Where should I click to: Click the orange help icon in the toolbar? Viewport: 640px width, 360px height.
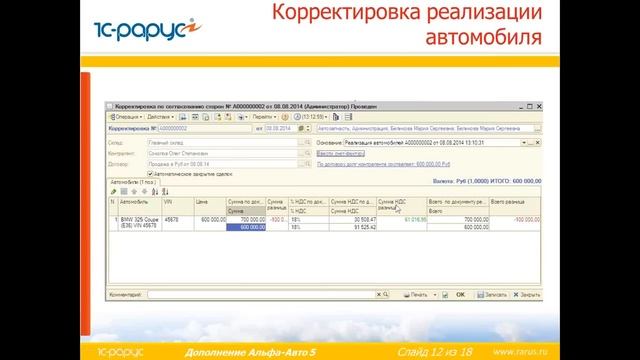tap(285, 117)
